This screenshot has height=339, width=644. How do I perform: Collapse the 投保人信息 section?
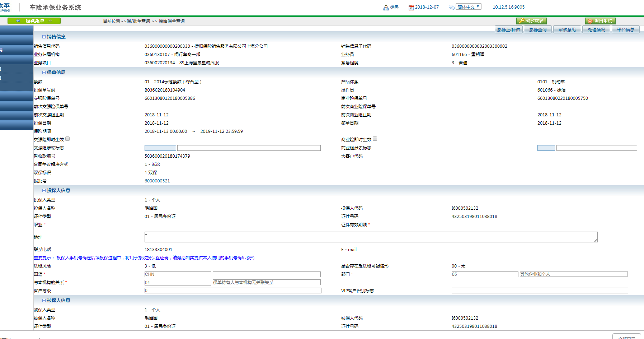[44, 190]
